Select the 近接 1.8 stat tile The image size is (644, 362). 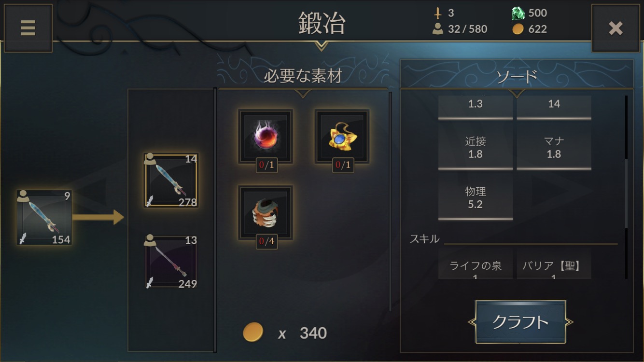coord(476,147)
